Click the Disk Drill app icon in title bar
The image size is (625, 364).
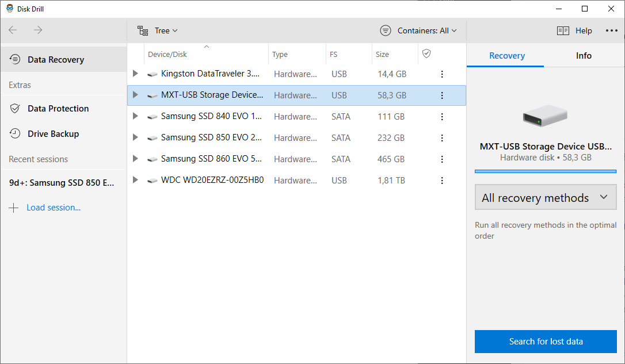pos(10,9)
